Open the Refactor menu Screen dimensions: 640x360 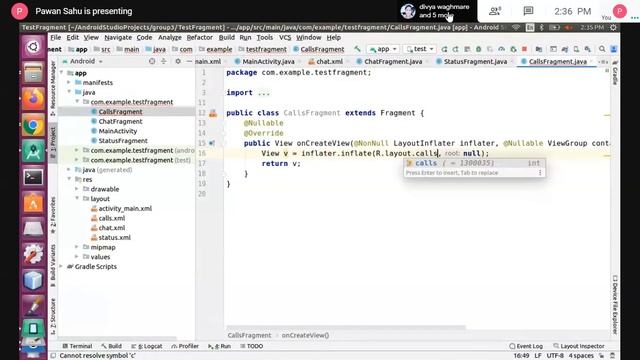(199, 38)
